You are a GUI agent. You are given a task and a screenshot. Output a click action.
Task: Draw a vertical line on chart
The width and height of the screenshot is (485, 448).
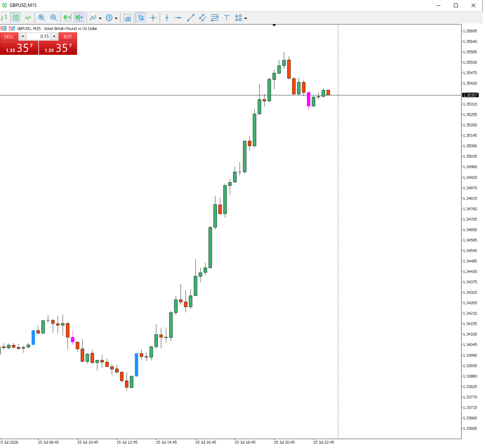click(167, 18)
